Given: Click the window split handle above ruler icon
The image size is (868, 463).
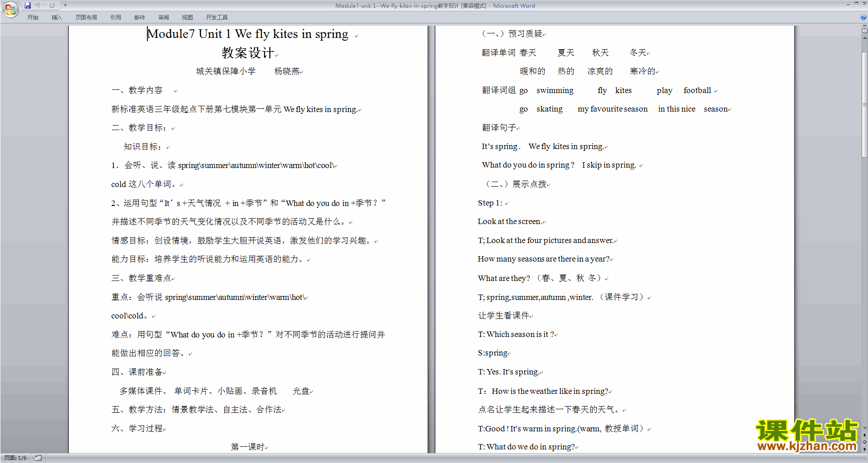Looking at the screenshot, I should coord(864,26).
